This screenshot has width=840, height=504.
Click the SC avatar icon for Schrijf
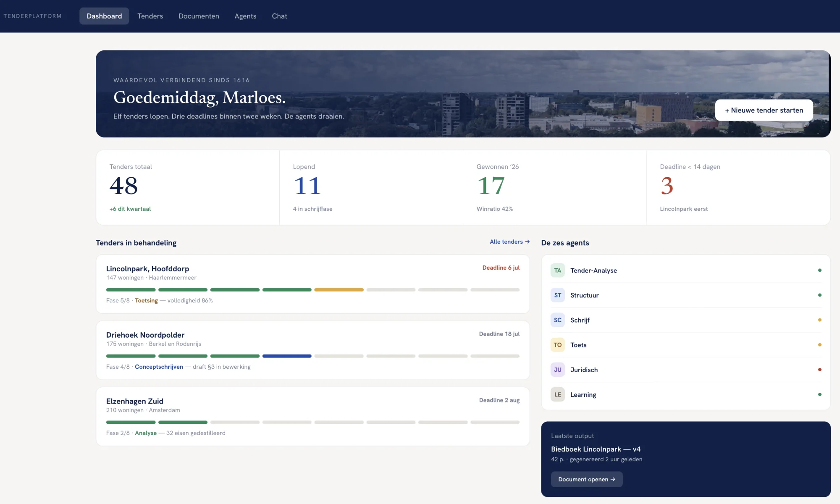[557, 320]
